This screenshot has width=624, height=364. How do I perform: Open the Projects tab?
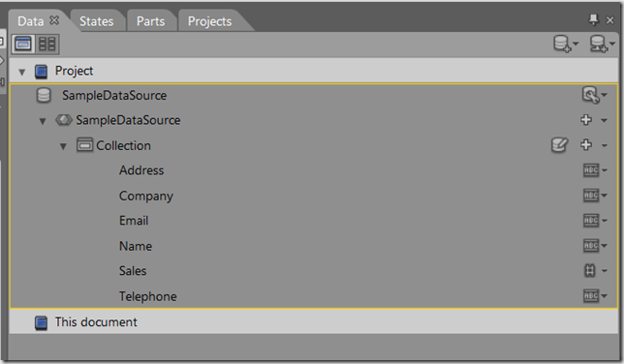[209, 21]
